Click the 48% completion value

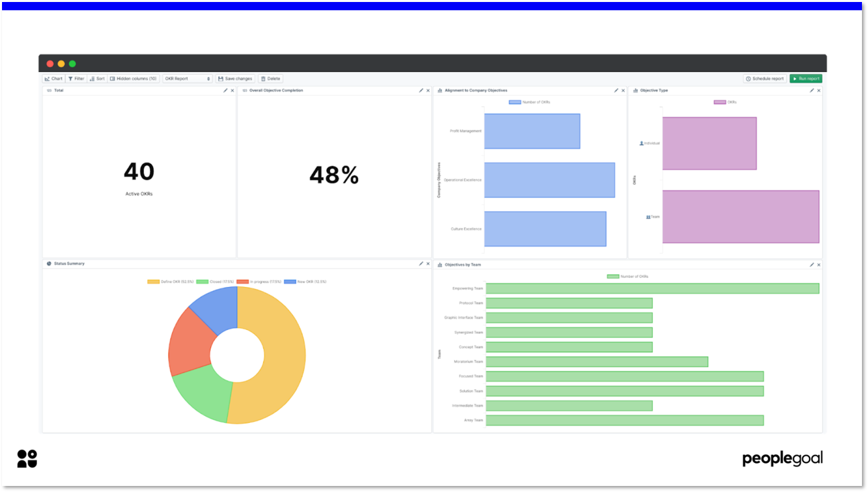334,175
